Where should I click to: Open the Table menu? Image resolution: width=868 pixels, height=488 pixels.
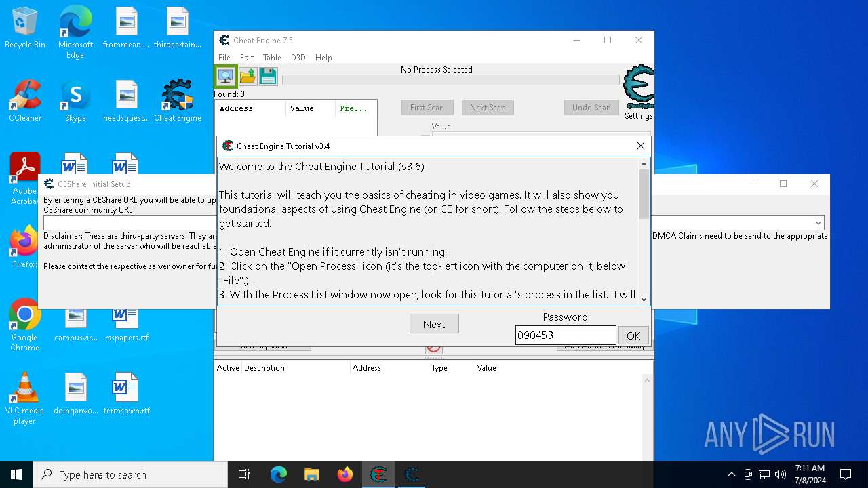[x=272, y=58]
